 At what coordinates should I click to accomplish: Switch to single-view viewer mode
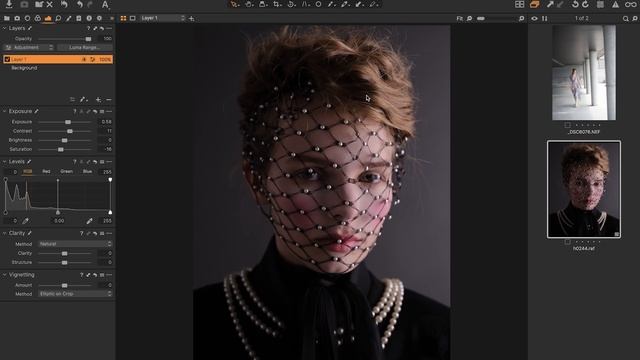[x=133, y=18]
